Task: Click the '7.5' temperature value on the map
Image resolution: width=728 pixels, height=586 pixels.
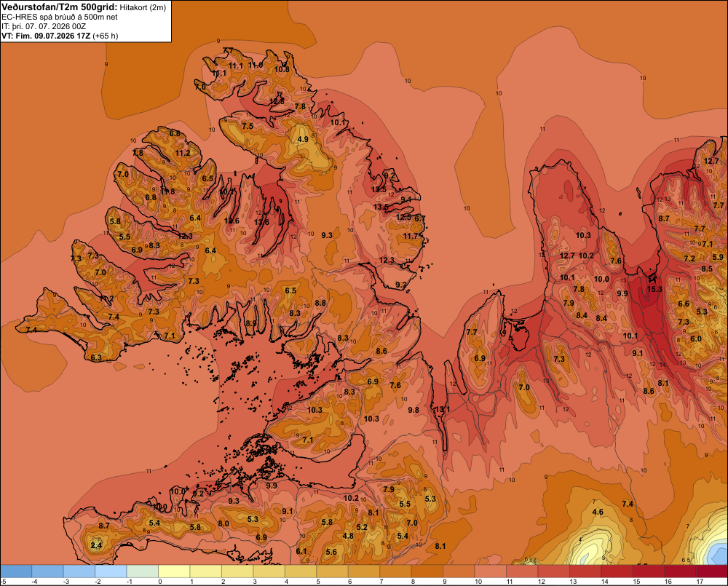Action: click(248, 126)
